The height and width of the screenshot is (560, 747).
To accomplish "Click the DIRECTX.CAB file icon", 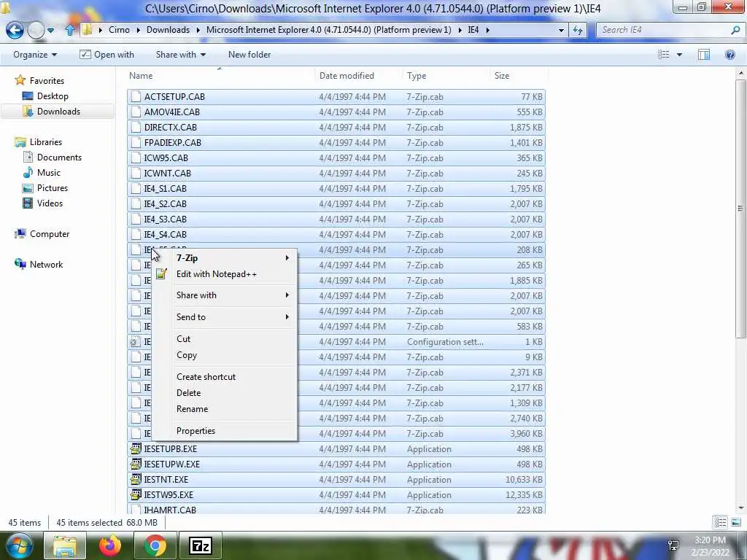I will pos(136,127).
